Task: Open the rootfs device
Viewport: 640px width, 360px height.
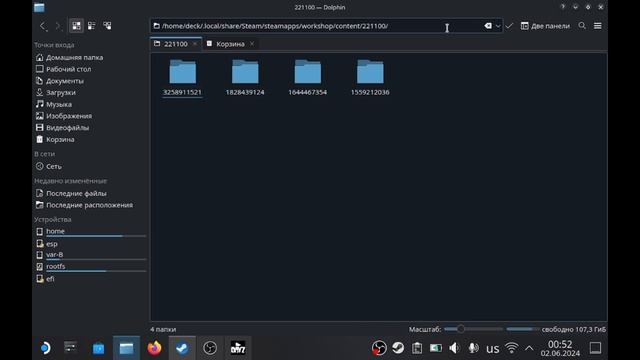Action: click(90, 267)
